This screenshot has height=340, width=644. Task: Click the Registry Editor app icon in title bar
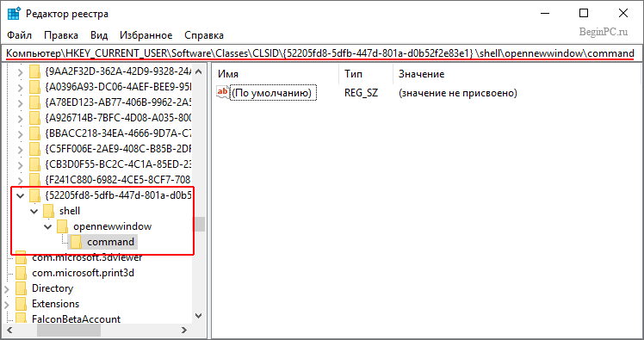(14, 14)
